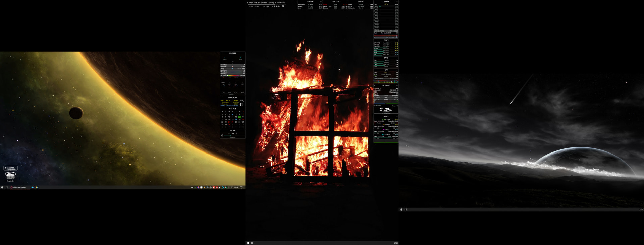Increase volume with the plus button
The width and height of the screenshot is (644, 245).
click(x=236, y=133)
